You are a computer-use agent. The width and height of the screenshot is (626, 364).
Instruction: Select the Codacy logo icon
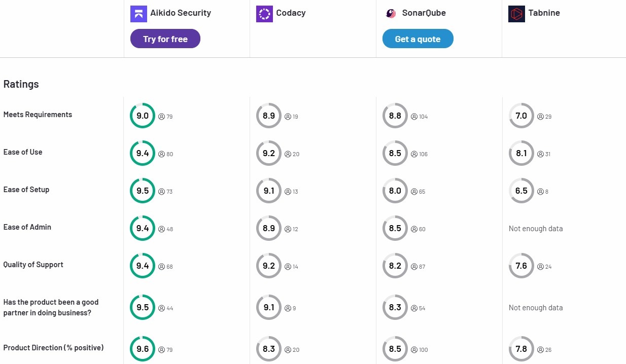pyautogui.click(x=264, y=13)
